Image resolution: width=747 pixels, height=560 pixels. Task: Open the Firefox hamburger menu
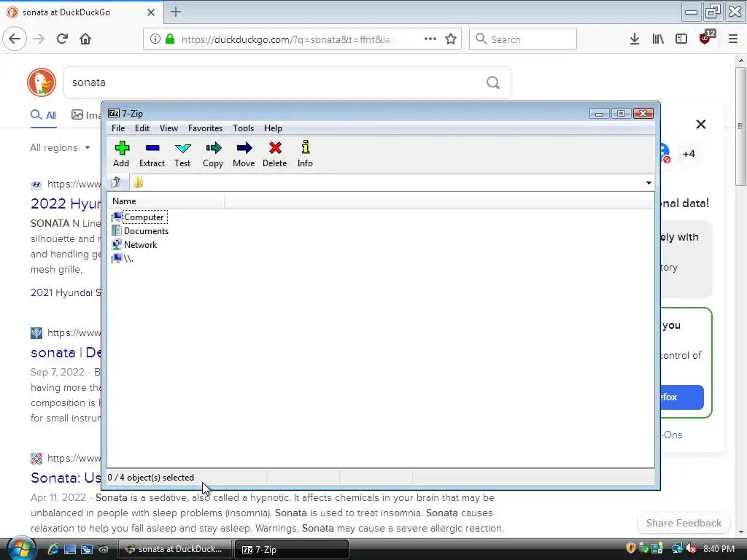733,39
